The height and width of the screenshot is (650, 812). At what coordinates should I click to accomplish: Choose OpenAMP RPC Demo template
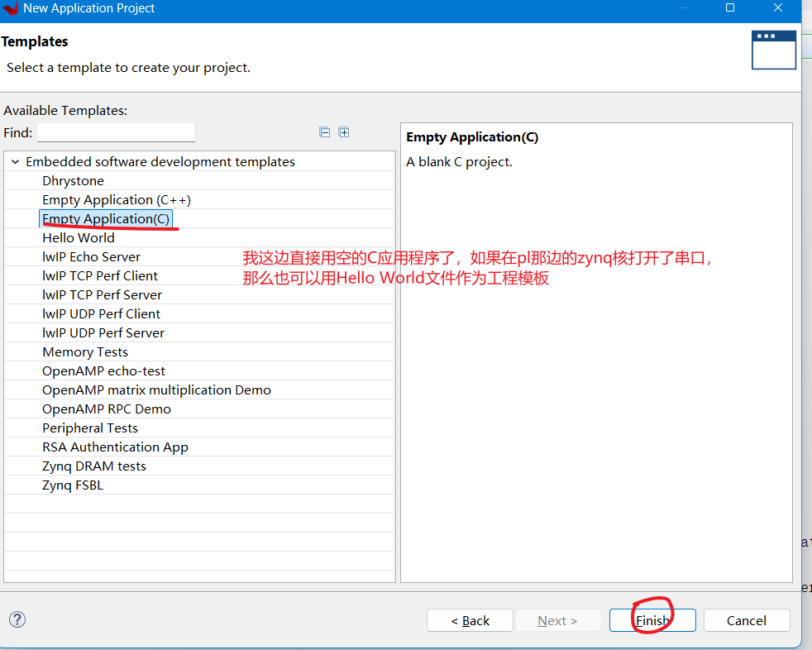tap(106, 409)
